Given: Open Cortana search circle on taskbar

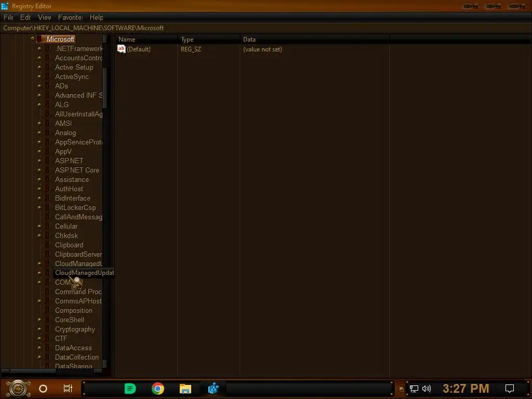Looking at the screenshot, I should tap(43, 389).
